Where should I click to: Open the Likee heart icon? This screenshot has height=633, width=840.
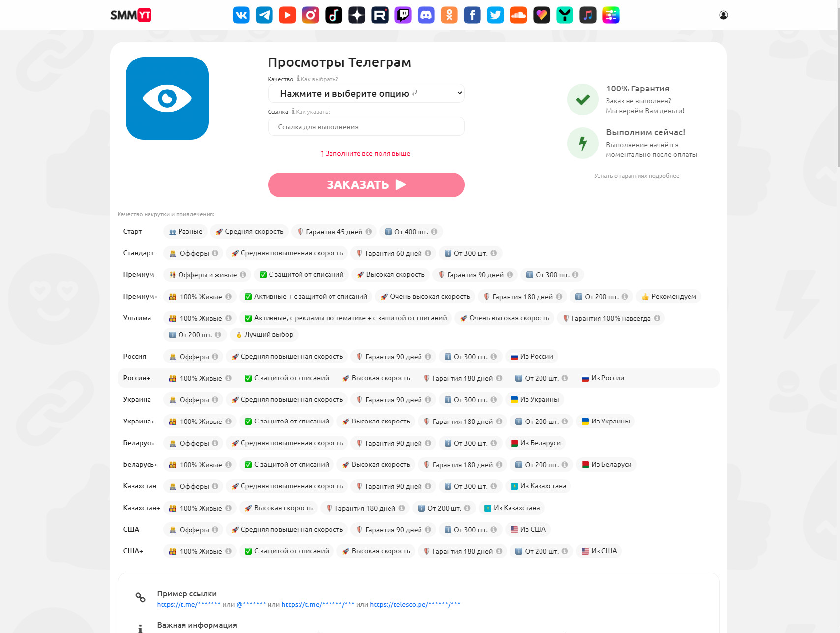click(x=541, y=15)
